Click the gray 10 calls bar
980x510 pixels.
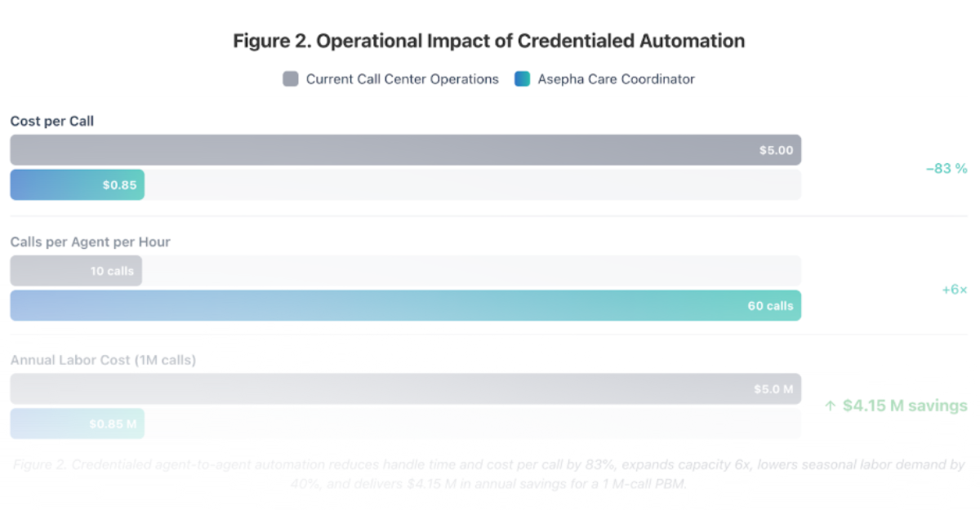[x=76, y=271]
